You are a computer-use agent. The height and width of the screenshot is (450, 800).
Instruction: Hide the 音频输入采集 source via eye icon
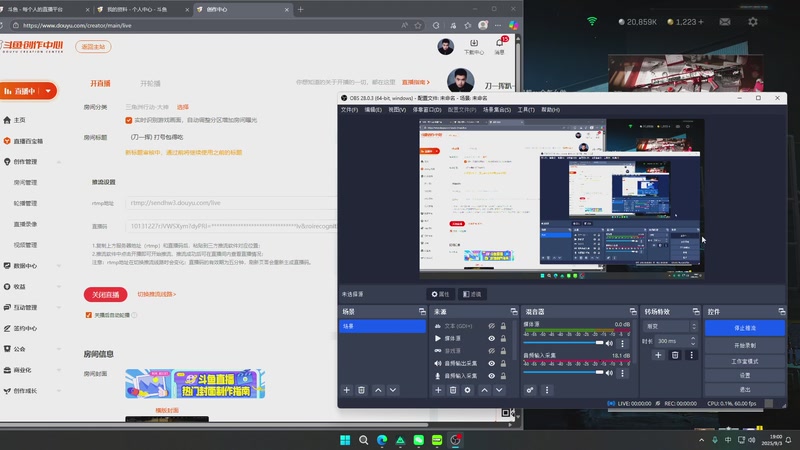point(491,376)
